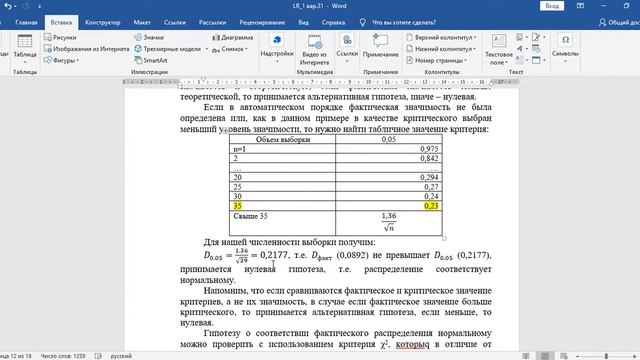The height and width of the screenshot is (360, 640).
Task: Select the Вставка ribbon tab
Action: pos(61,22)
